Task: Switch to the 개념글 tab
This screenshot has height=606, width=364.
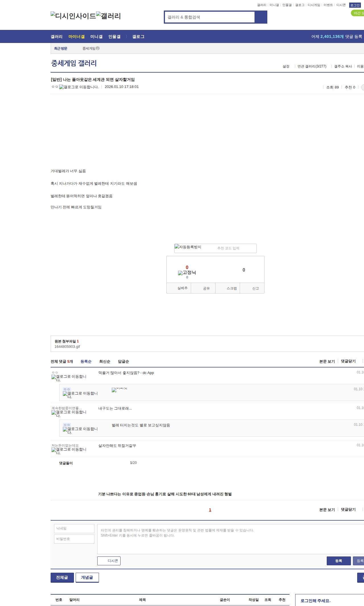Action: [87, 577]
